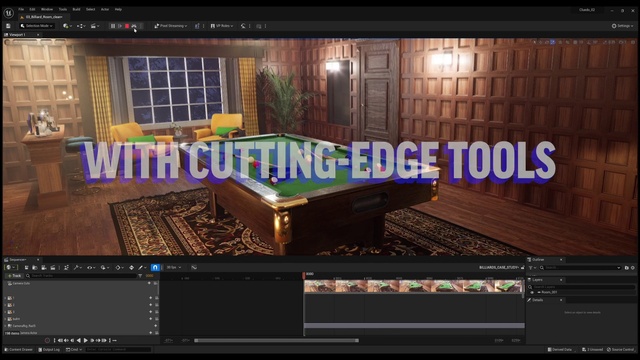Open the Sequencer key group diamond dropdown
Viewport: 640px width, 360px height.
119,267
